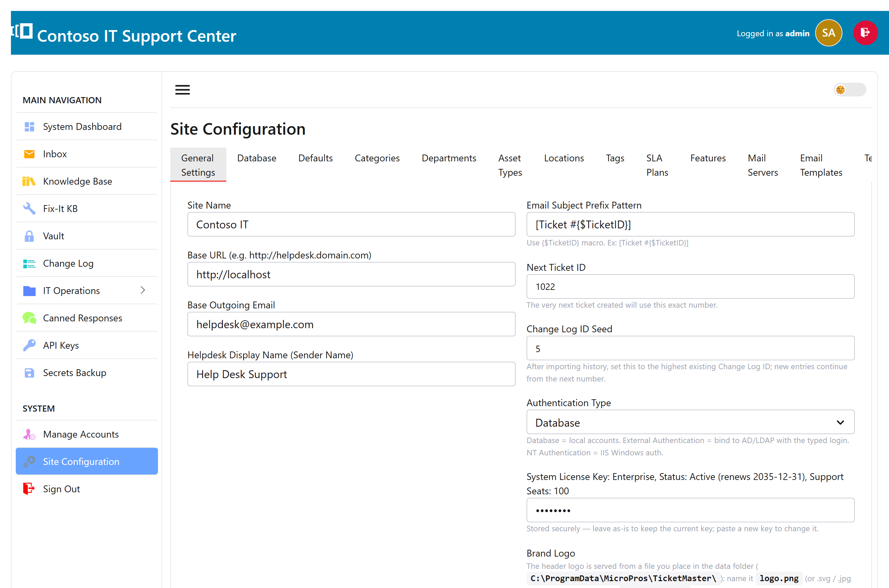Click the Inbox envelope icon
Image resolution: width=889 pixels, height=588 pixels.
pyautogui.click(x=29, y=154)
